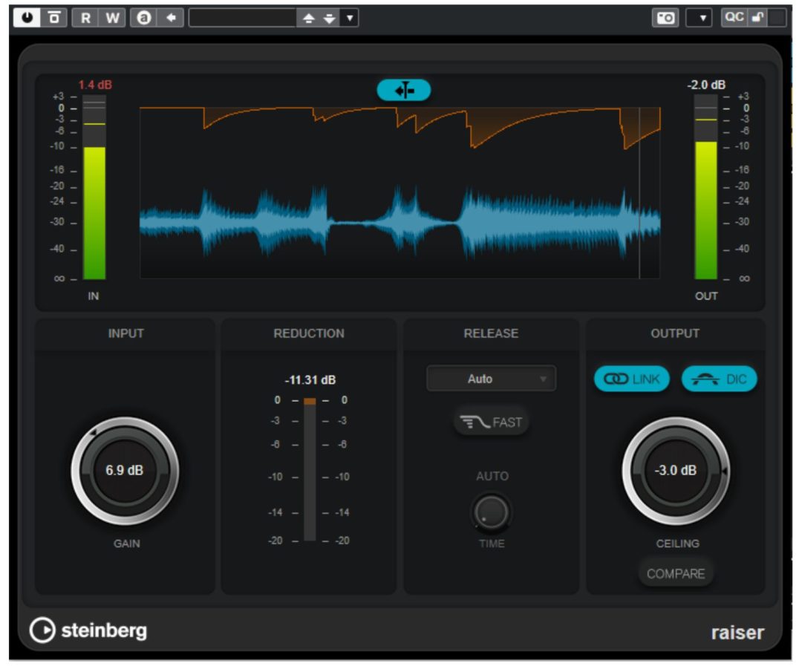The height and width of the screenshot is (672, 802).
Task: Click the INPUT section header
Action: point(125,333)
